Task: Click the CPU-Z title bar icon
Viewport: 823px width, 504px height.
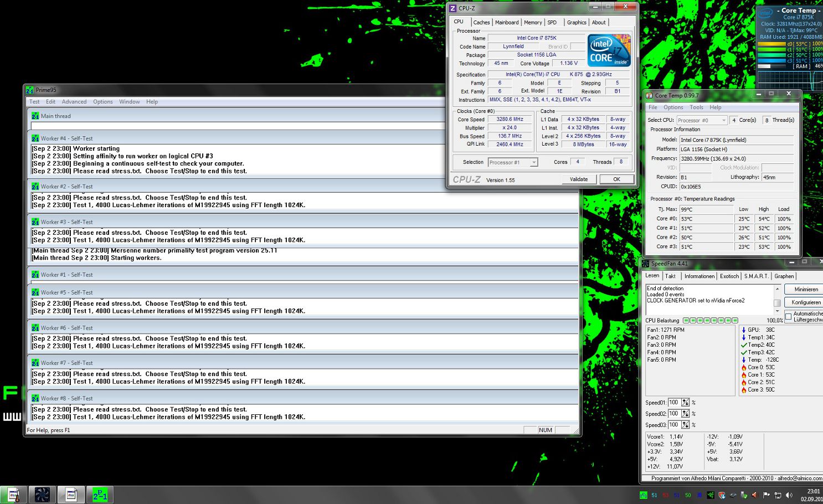Action: [x=452, y=8]
